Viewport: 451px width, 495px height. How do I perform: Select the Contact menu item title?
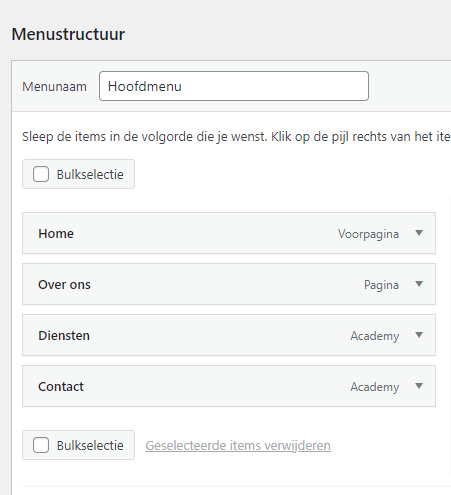click(x=61, y=386)
